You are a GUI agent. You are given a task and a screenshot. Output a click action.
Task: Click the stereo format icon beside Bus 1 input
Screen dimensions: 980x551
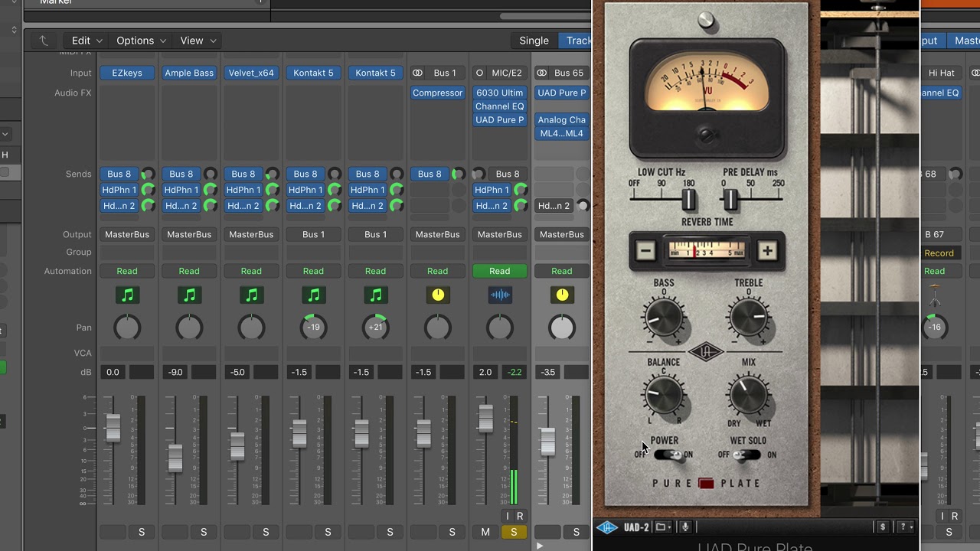417,73
